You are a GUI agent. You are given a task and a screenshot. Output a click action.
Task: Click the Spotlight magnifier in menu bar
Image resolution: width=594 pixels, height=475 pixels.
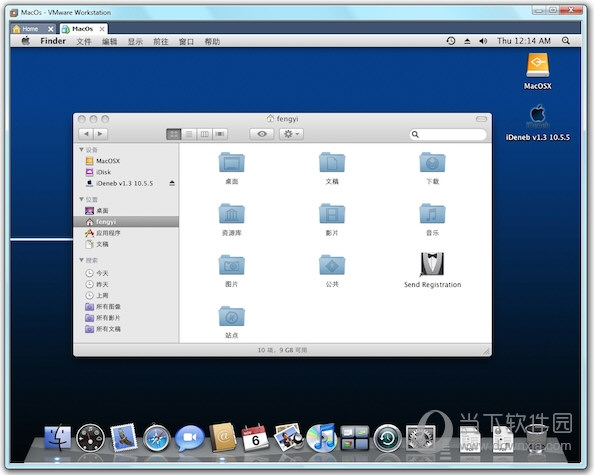click(x=566, y=41)
